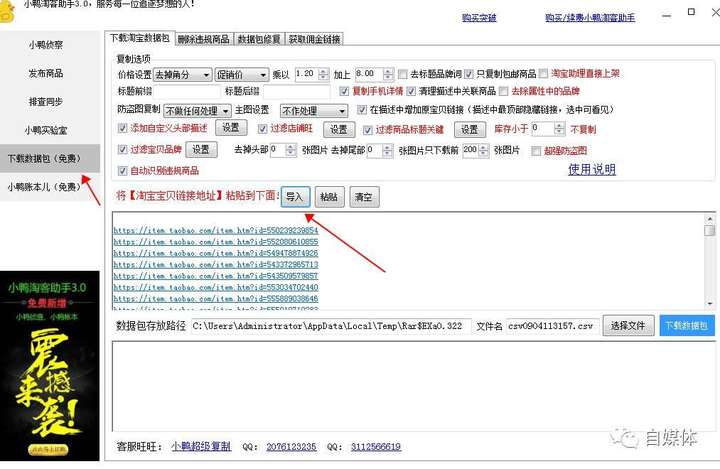Open 小鸭侦察 in the sidebar
This screenshot has height=469, width=720.
[46, 45]
